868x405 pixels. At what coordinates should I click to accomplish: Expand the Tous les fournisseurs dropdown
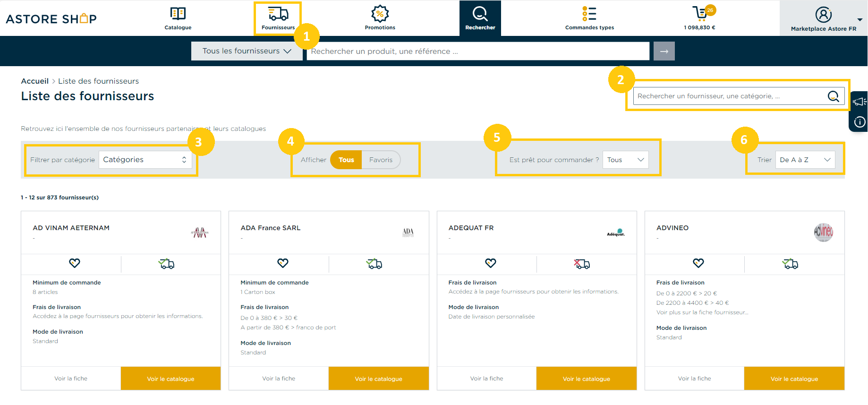click(x=247, y=51)
